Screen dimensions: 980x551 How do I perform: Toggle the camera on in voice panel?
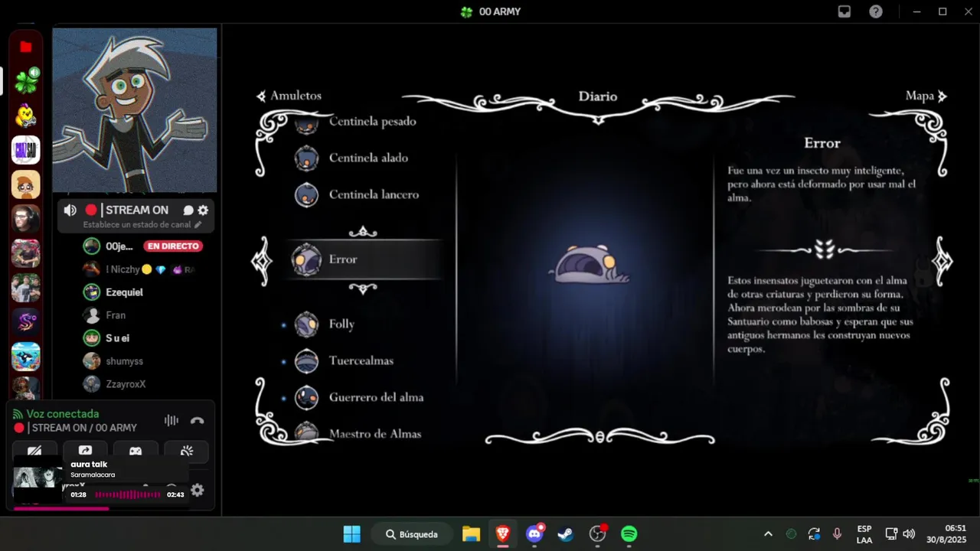[34, 451]
